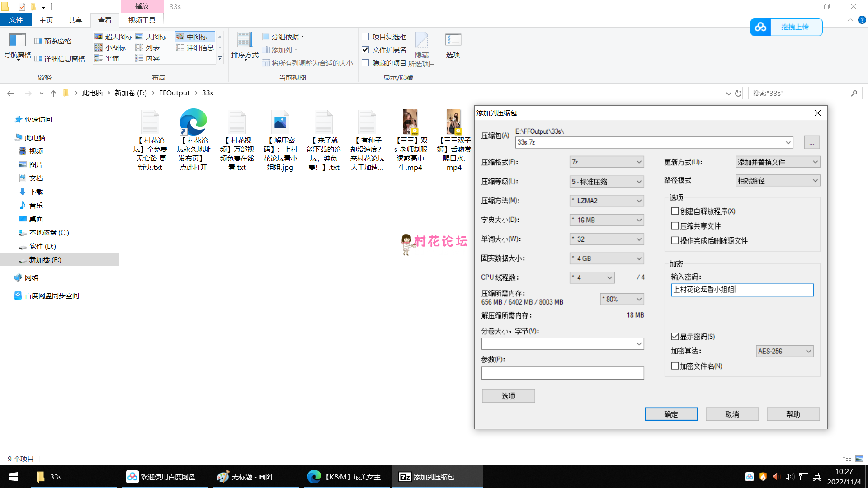Open Microsoft Edge from taskbar
This screenshot has width=868, height=488.
click(314, 477)
